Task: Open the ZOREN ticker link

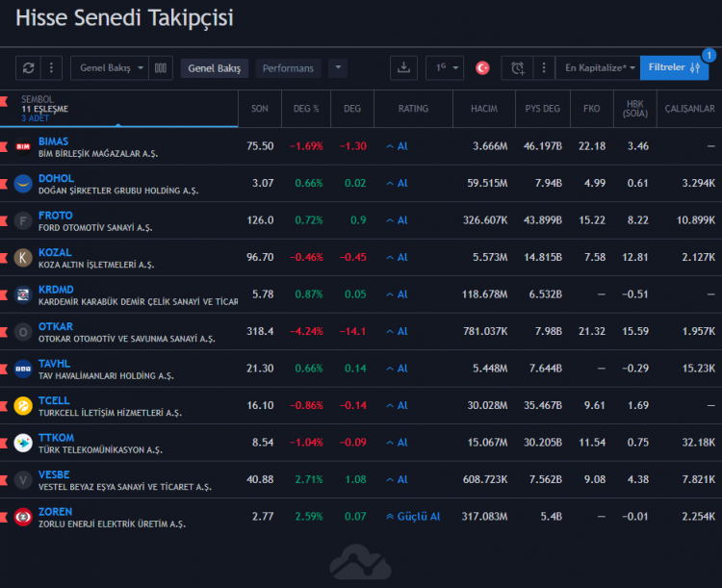Action: [x=55, y=512]
